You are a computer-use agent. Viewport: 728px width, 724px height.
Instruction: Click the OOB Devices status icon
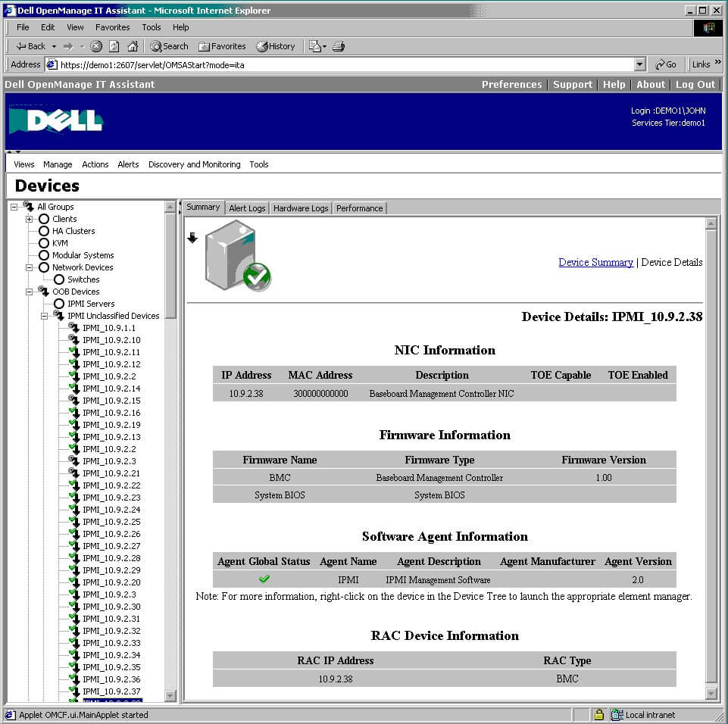click(44, 291)
